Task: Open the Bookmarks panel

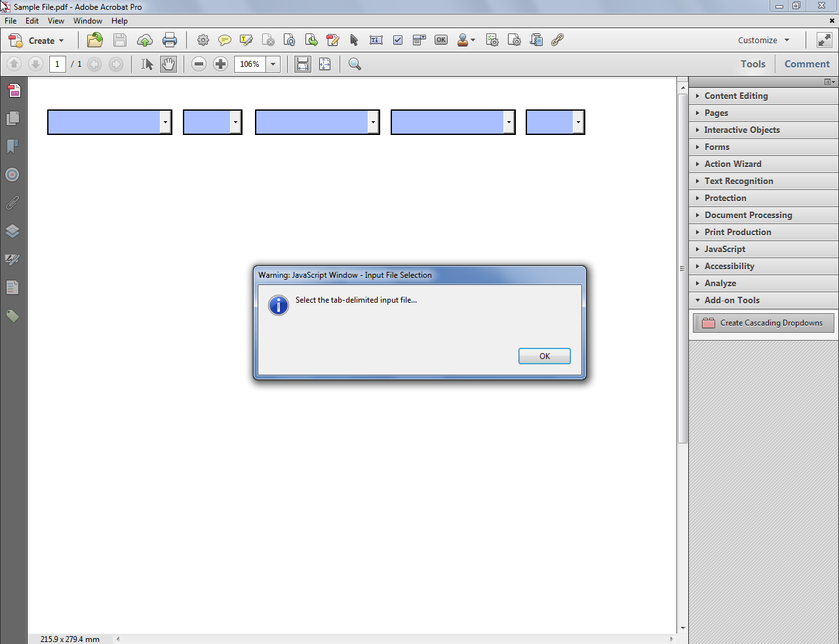Action: coord(13,145)
